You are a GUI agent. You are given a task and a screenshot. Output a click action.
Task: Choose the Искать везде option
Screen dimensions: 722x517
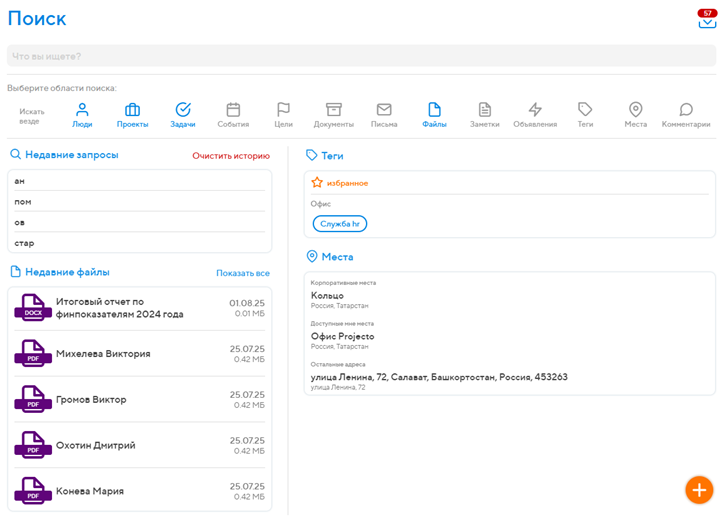tap(32, 116)
